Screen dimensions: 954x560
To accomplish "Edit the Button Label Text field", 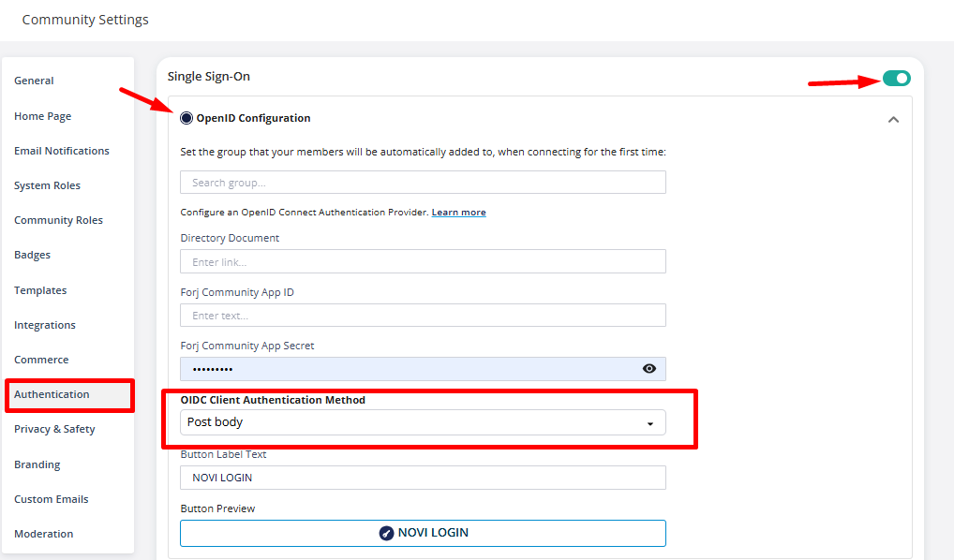I will (x=423, y=478).
